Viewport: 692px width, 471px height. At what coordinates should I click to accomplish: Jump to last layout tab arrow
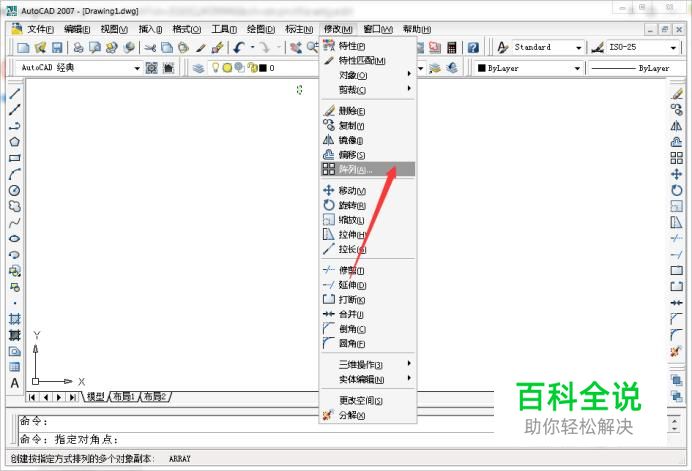72,397
